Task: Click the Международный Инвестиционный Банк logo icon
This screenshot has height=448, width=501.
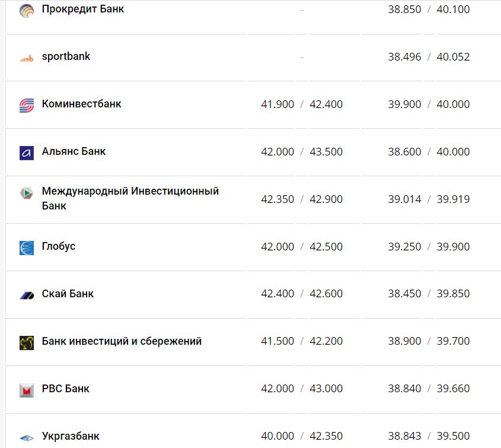Action: [x=27, y=193]
